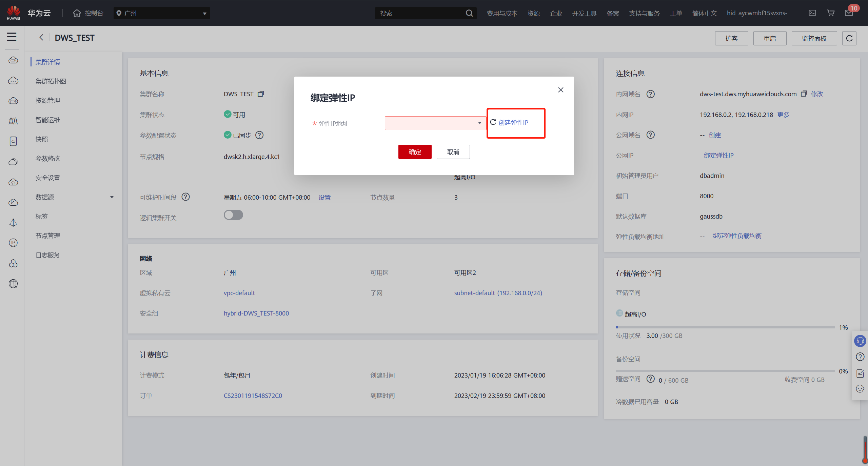
Task: Select 快照 in the side menu
Action: point(42,139)
